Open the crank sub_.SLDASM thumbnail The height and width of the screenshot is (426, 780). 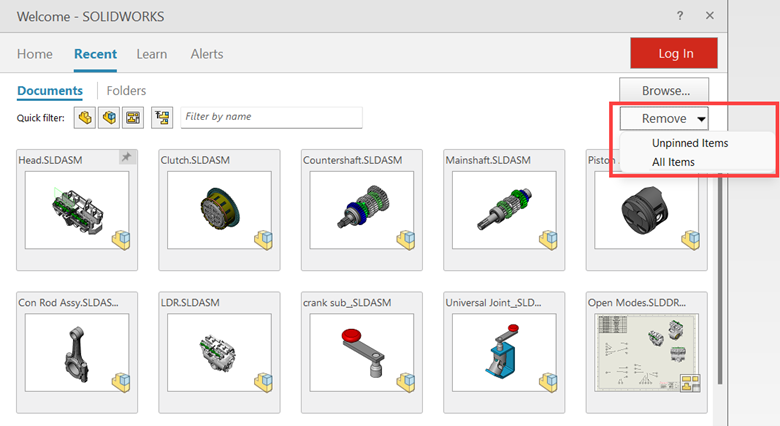[362, 352]
